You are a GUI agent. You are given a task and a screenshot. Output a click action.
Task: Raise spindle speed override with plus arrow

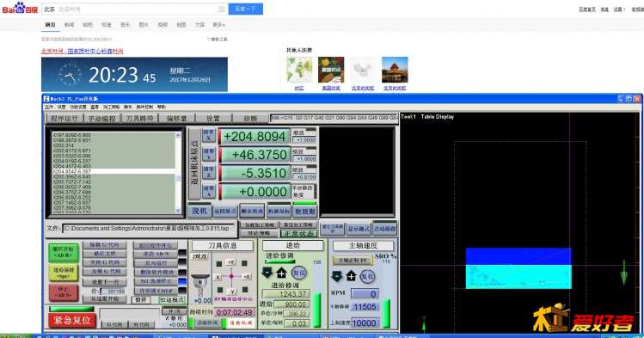pos(352,276)
